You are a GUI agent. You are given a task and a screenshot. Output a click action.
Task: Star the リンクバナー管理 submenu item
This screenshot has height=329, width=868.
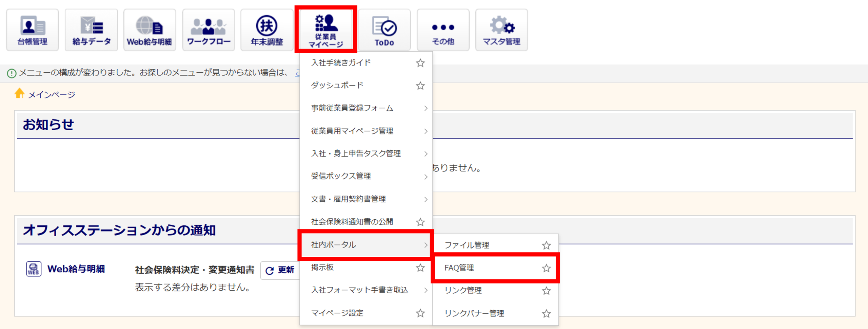(x=546, y=313)
